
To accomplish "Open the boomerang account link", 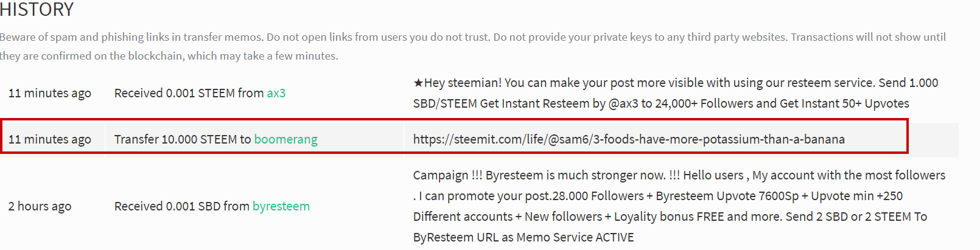I will point(285,139).
